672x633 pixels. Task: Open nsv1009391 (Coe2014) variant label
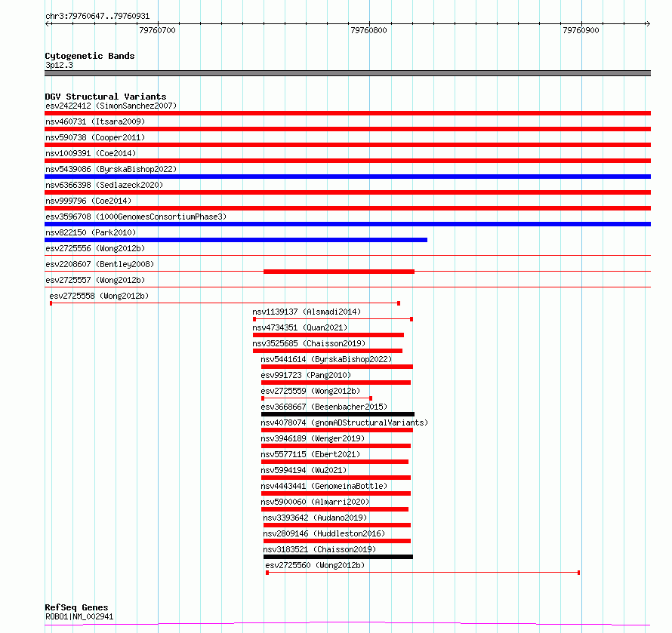(x=91, y=153)
